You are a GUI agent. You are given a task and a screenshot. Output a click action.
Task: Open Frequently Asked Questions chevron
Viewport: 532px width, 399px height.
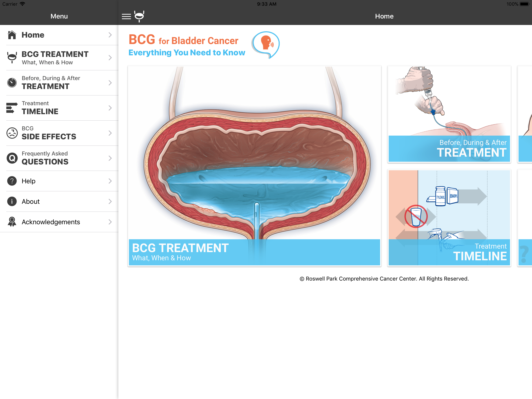110,158
